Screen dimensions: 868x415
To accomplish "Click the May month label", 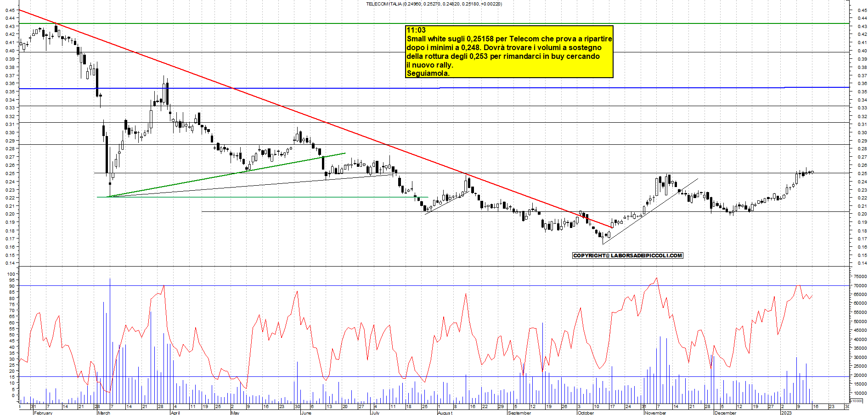I will tap(235, 413).
